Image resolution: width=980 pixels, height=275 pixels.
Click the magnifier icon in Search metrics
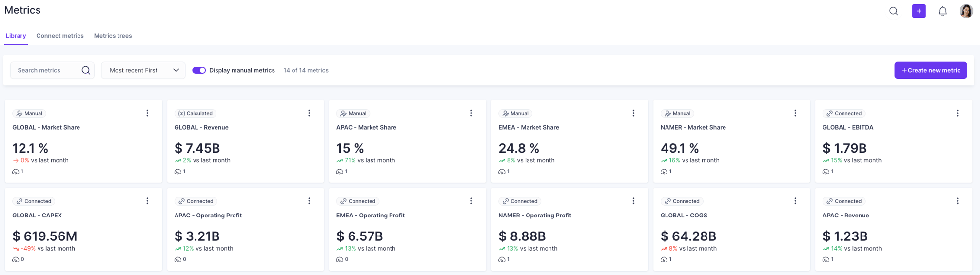tap(86, 70)
